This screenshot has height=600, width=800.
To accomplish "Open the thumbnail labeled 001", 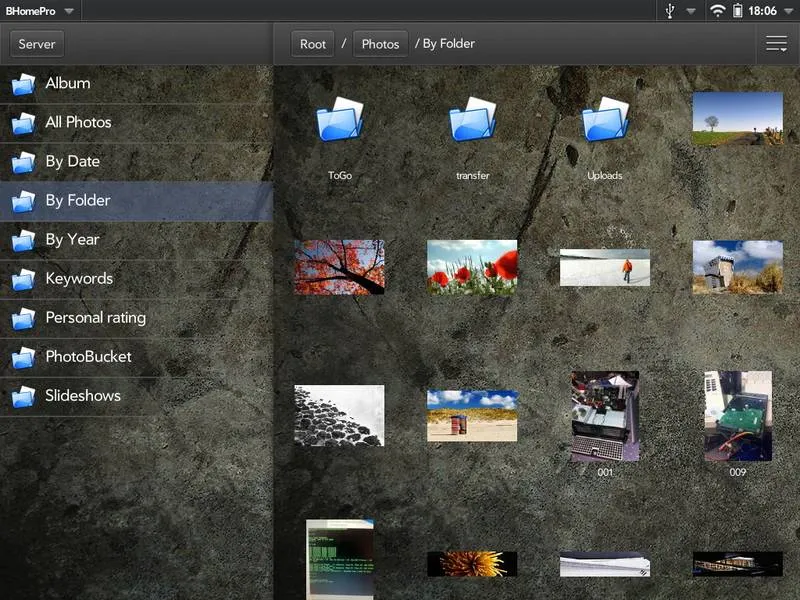I will 605,416.
